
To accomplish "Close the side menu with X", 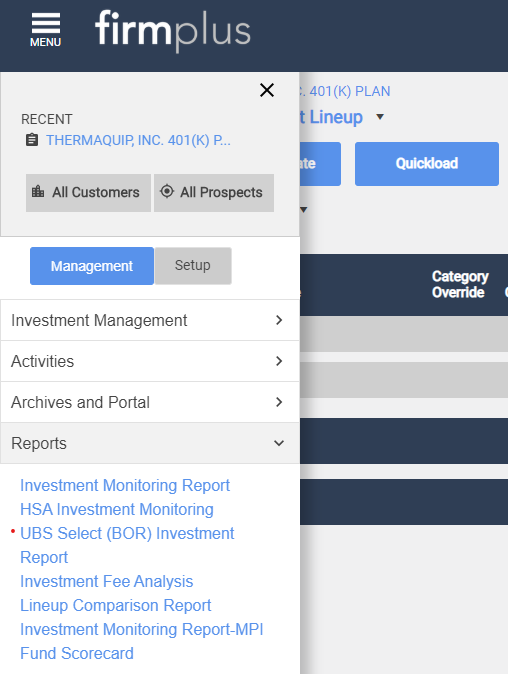I will (x=267, y=90).
